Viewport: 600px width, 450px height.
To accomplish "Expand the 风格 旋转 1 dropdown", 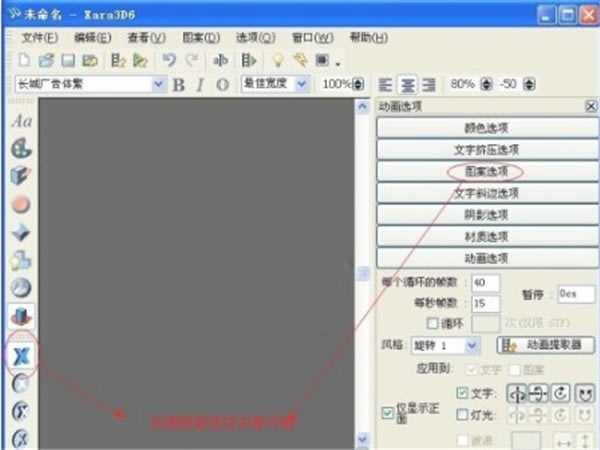I will pyautogui.click(x=472, y=346).
